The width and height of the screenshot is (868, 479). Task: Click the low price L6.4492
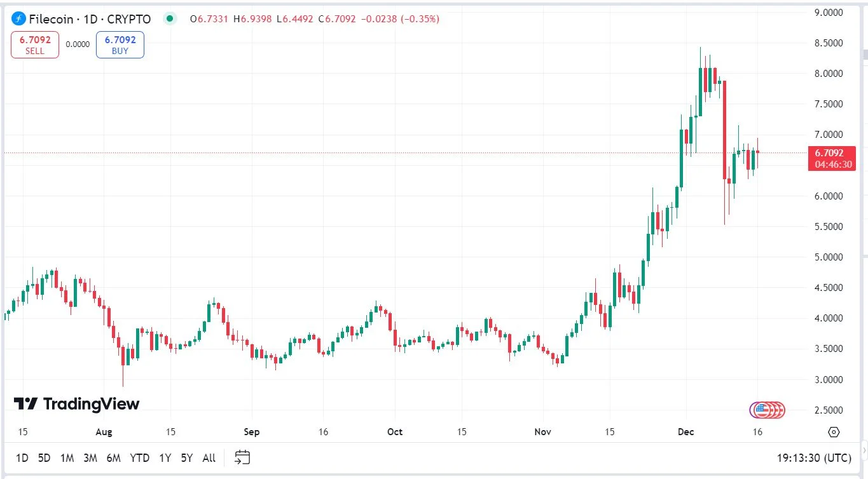[x=294, y=19]
